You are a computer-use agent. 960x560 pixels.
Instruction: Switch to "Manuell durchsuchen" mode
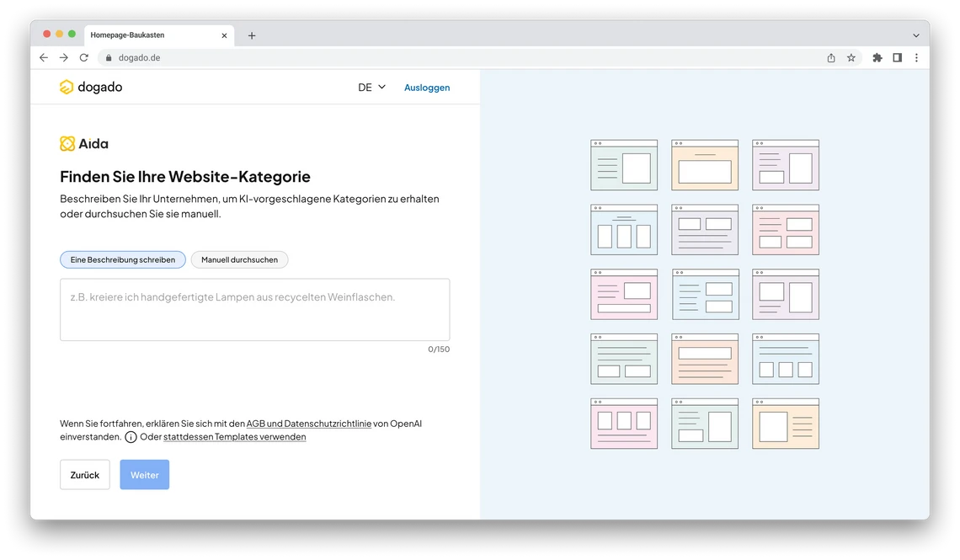click(239, 259)
